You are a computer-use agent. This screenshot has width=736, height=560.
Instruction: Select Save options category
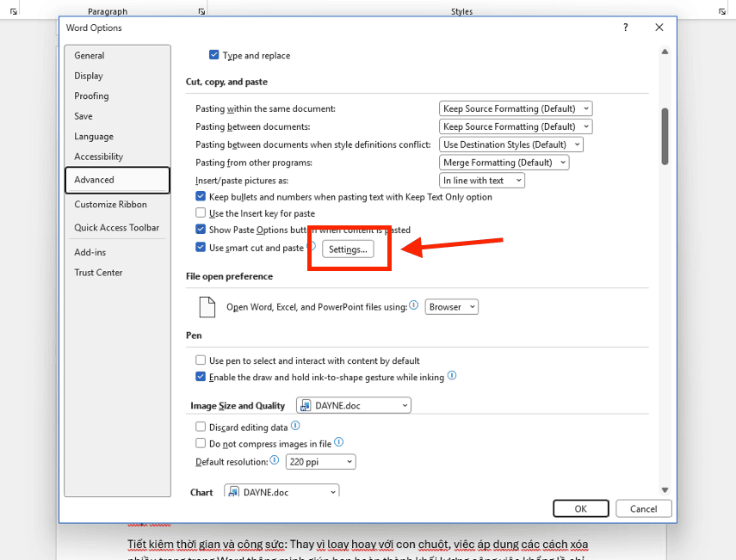pyautogui.click(x=117, y=116)
